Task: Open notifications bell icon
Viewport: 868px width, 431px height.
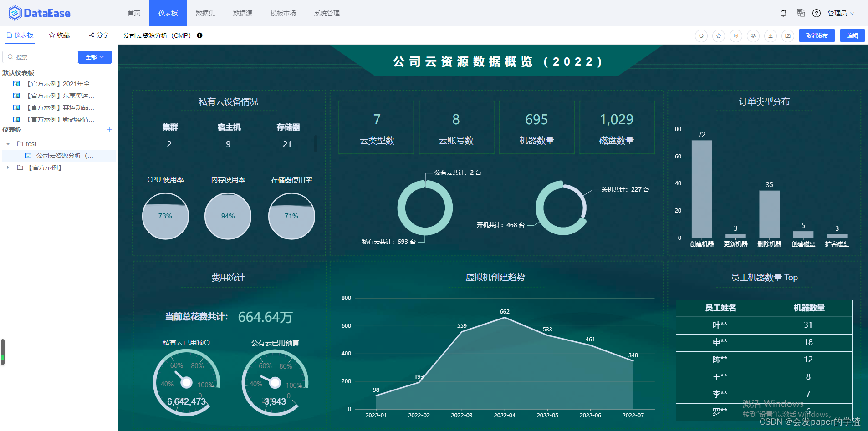Action: tap(783, 13)
